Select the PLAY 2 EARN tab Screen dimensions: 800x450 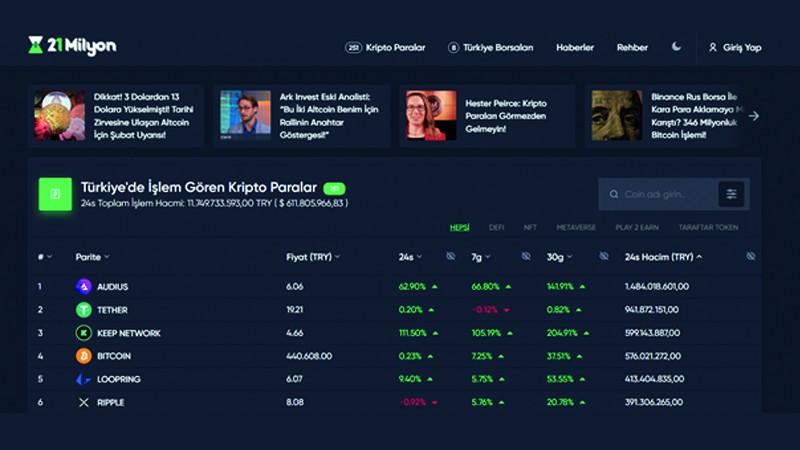pyautogui.click(x=637, y=228)
